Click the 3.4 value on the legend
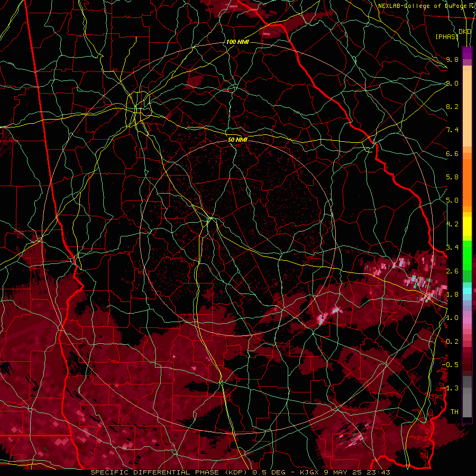The width and height of the screenshot is (476, 476). (x=452, y=248)
